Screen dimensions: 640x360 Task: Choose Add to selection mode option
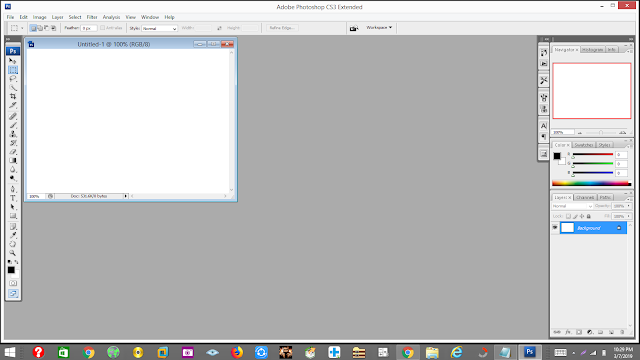click(x=40, y=28)
